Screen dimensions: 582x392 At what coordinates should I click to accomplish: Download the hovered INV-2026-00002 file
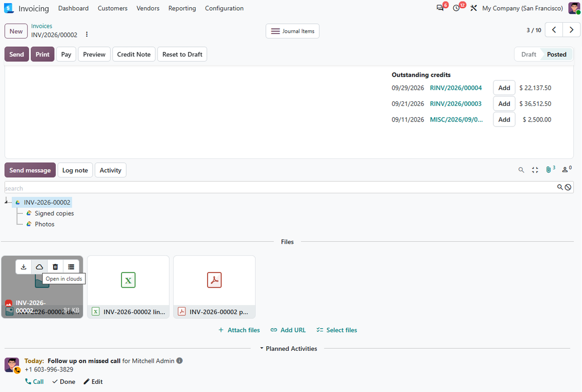24,267
